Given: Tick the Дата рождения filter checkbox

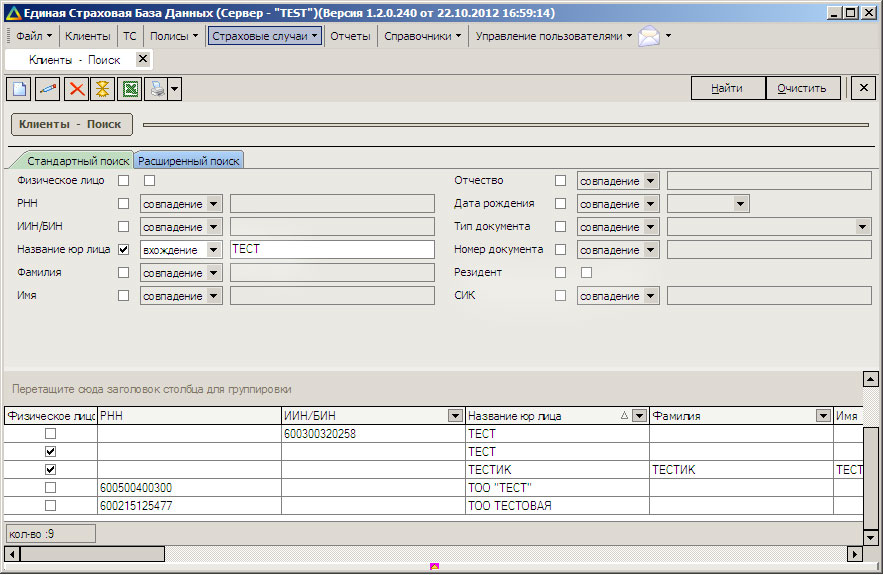Looking at the screenshot, I should pyautogui.click(x=560, y=204).
